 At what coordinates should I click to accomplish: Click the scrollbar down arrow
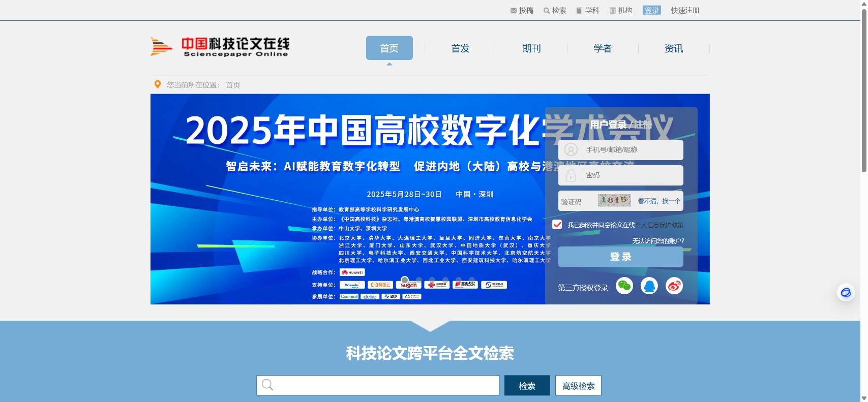tap(864, 398)
